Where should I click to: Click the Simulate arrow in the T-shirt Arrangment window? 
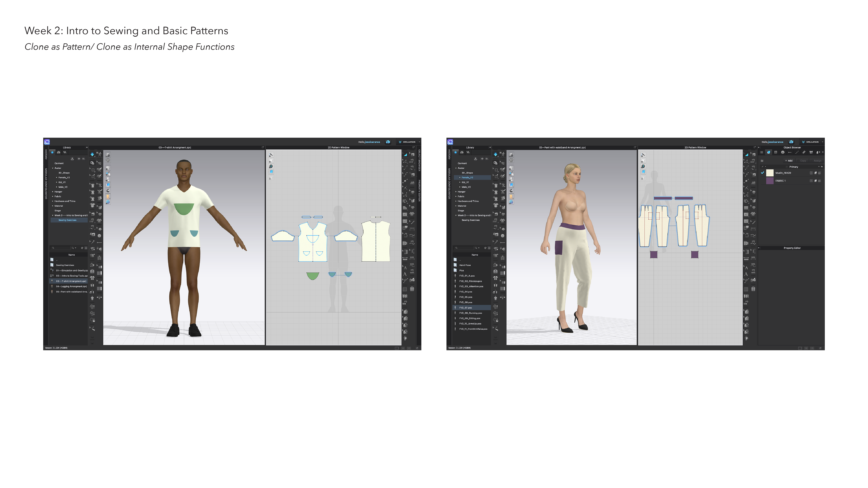(92, 154)
